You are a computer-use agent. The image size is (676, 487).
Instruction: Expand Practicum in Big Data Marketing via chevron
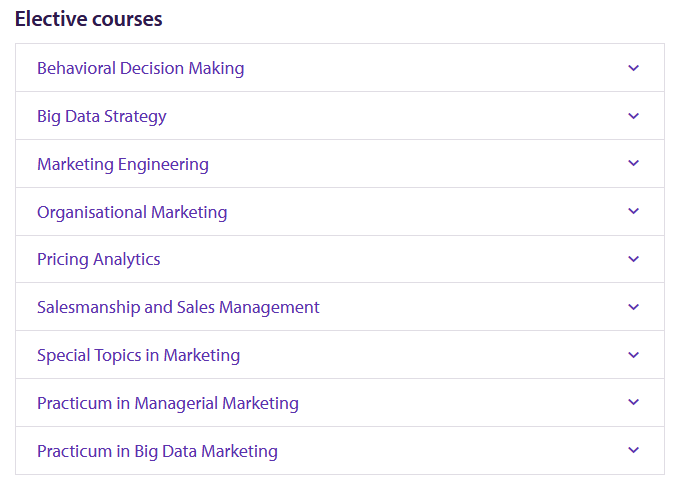pyautogui.click(x=633, y=451)
